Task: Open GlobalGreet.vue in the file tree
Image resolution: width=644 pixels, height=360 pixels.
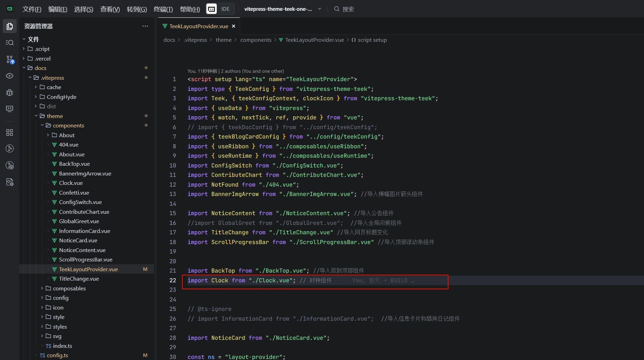Action: (79, 221)
